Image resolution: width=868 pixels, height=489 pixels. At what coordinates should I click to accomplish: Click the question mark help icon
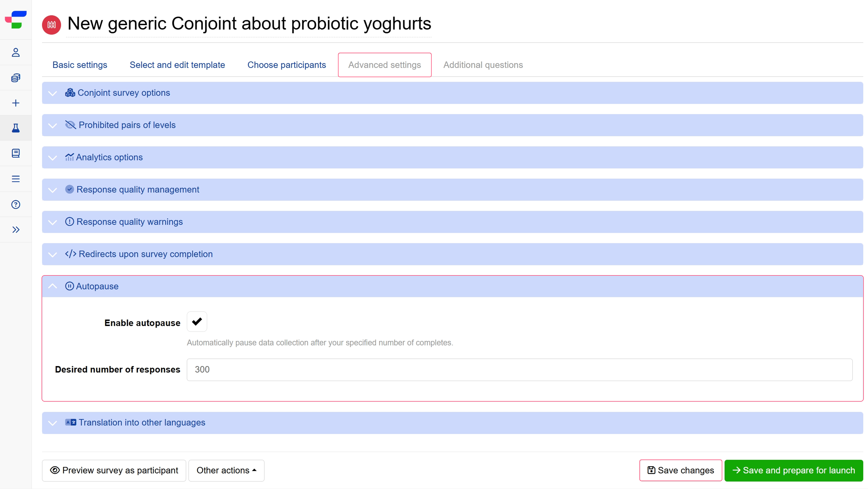[16, 204]
